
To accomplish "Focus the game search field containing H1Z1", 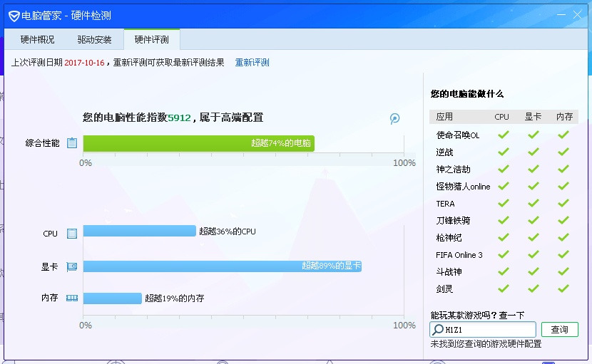I will [x=483, y=329].
